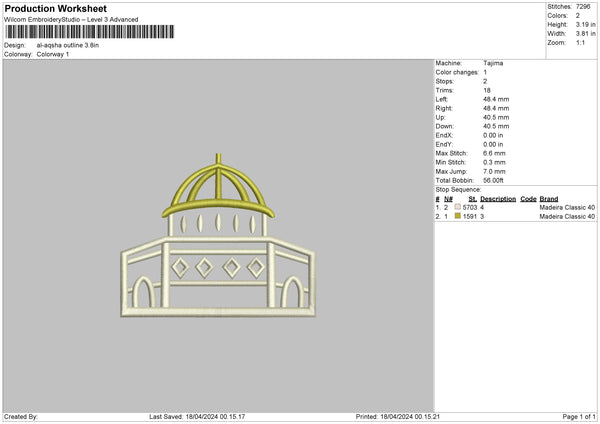Click the Min Stitch value 0.3 mm

coord(494,162)
